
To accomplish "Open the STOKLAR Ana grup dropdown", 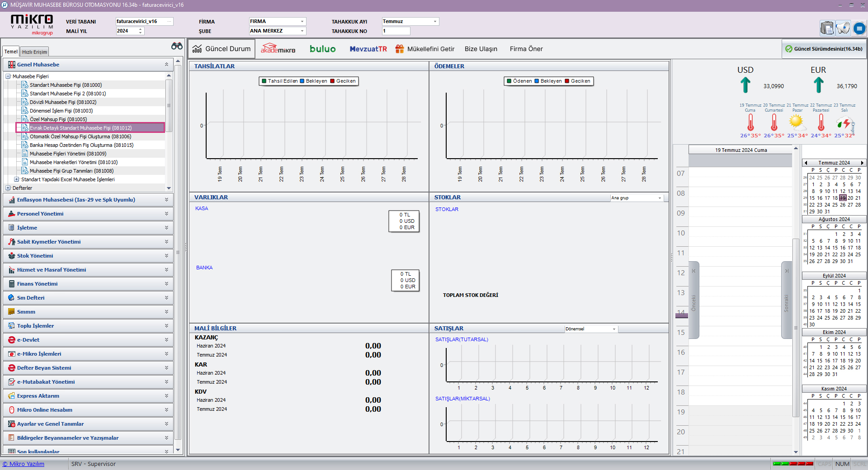I will pyautogui.click(x=660, y=198).
